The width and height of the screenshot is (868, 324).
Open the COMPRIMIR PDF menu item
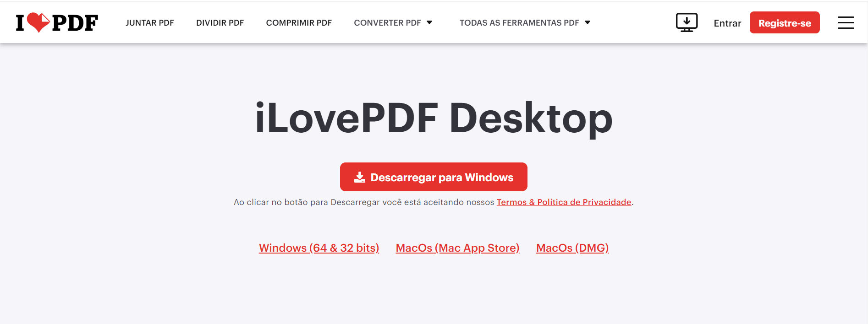coord(299,22)
